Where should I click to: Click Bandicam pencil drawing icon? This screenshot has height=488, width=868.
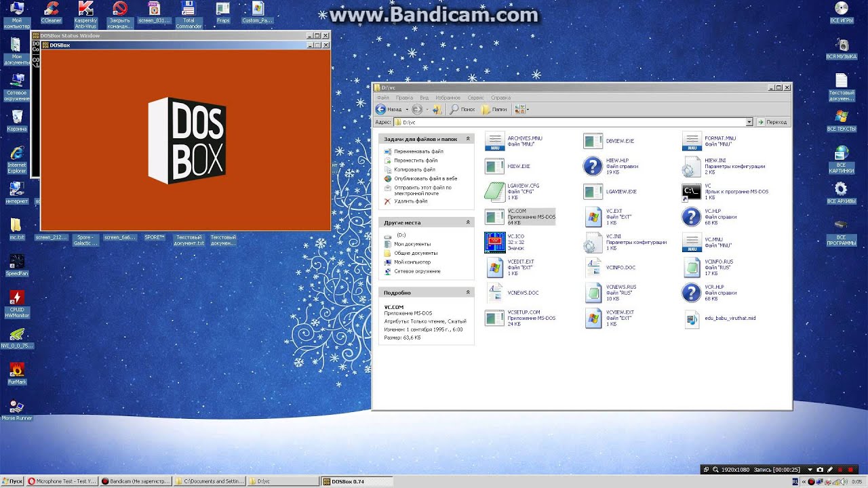coord(830,470)
